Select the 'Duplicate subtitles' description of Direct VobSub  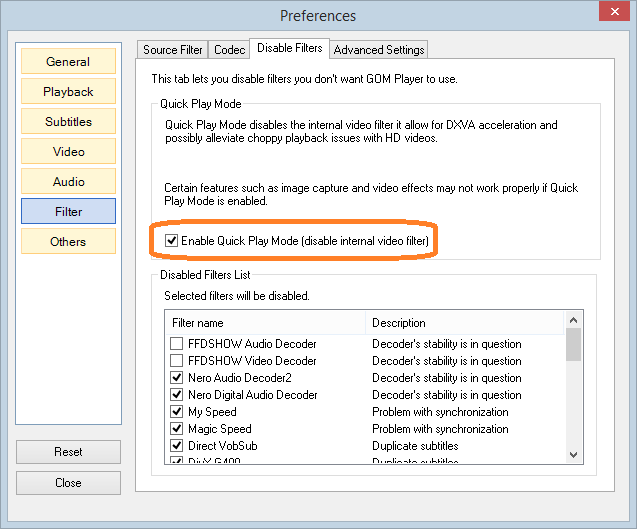[415, 446]
